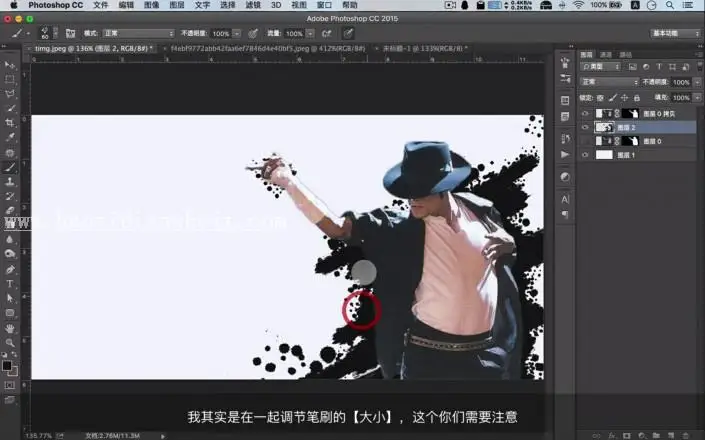Select the Horizontal Type tool
This screenshot has width=705, height=440.
[x=9, y=284]
